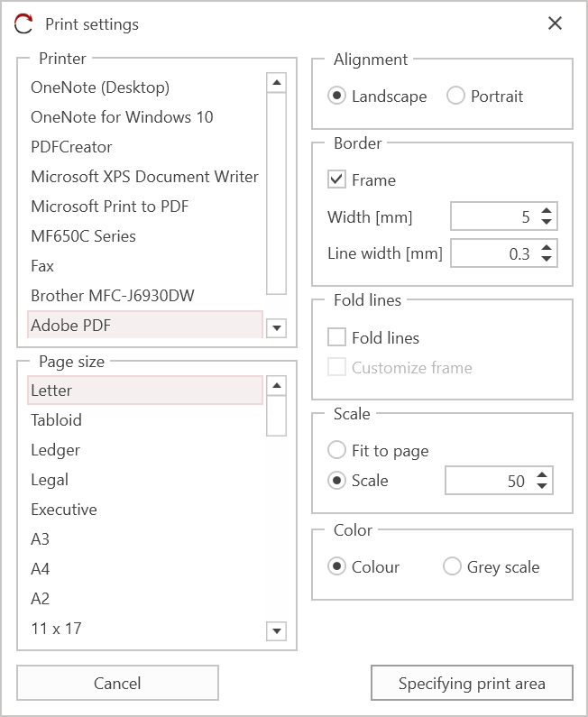The image size is (588, 717).
Task: Pick PDFCreator from the printer list
Action: point(71,146)
